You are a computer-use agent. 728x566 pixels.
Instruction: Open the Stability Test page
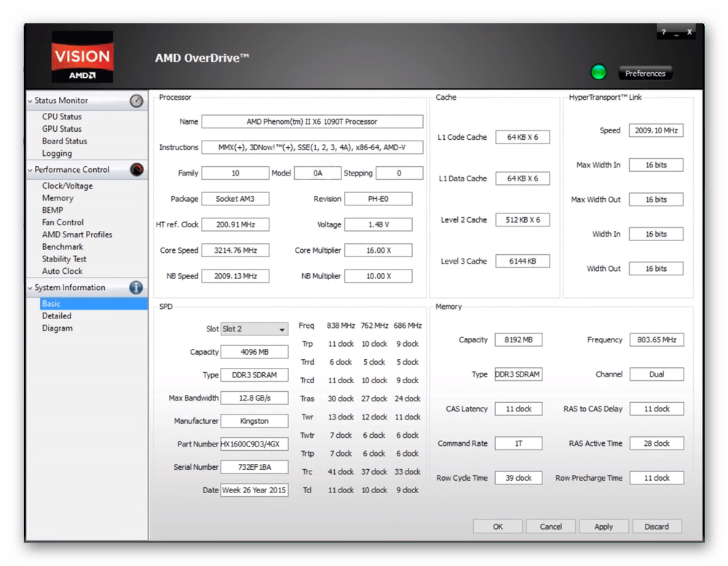(x=64, y=259)
